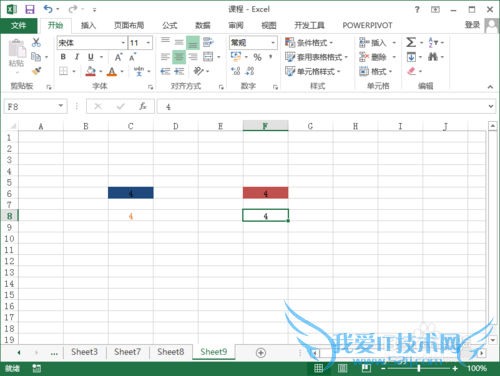Viewport: 500px width, 376px height.
Task: Click macro recording icon in status bar
Action: (x=36, y=368)
